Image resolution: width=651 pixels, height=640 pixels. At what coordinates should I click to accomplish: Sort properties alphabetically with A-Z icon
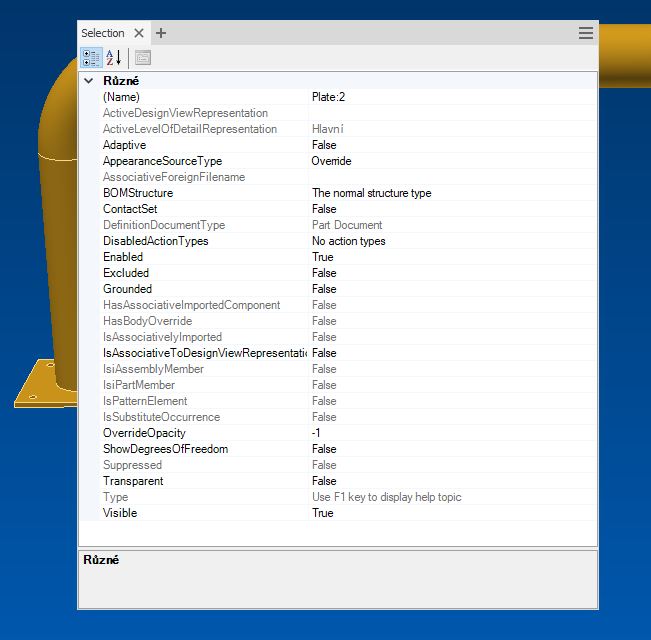[113, 58]
